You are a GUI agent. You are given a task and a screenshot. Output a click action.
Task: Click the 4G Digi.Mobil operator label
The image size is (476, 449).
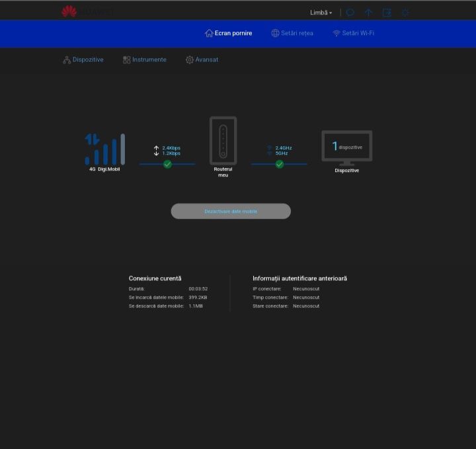[104, 169]
